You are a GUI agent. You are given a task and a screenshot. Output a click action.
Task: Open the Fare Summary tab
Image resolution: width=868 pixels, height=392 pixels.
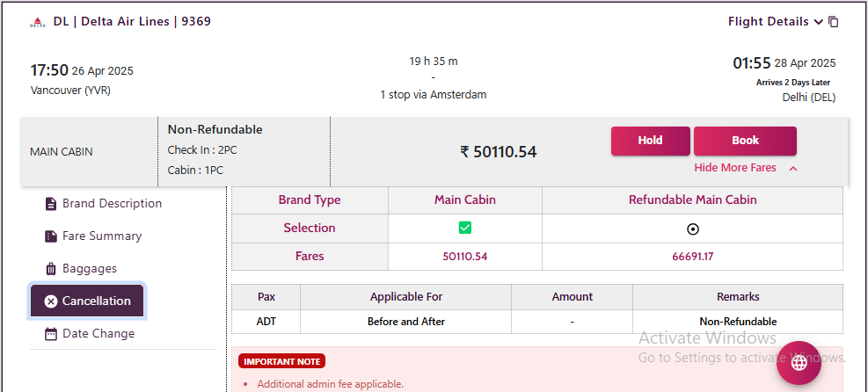pyautogui.click(x=102, y=236)
